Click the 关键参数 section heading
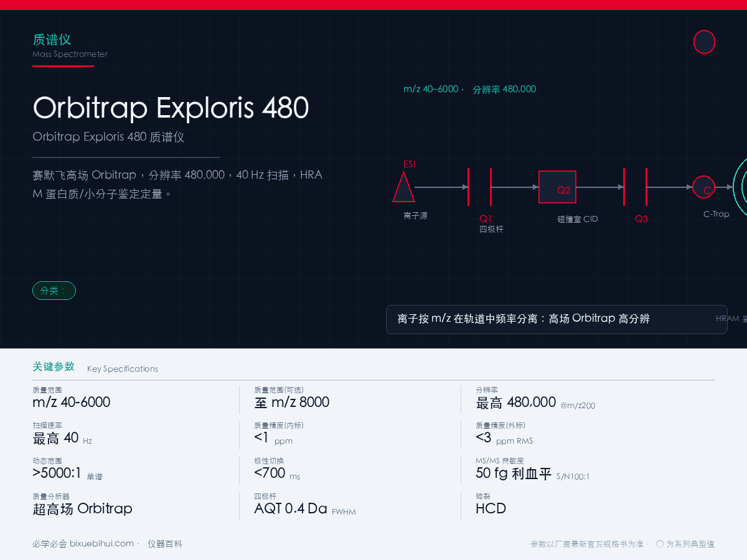747x560 pixels. click(54, 366)
